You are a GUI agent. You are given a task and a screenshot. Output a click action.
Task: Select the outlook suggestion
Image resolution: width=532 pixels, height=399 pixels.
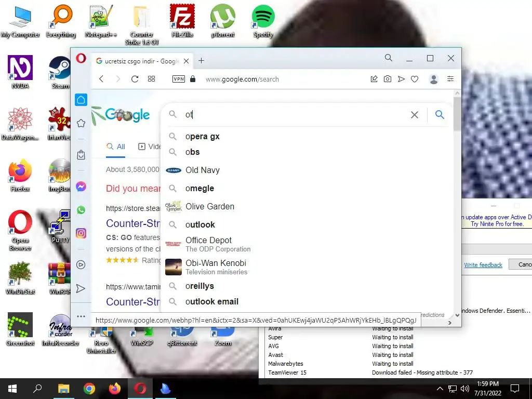click(x=305, y=224)
